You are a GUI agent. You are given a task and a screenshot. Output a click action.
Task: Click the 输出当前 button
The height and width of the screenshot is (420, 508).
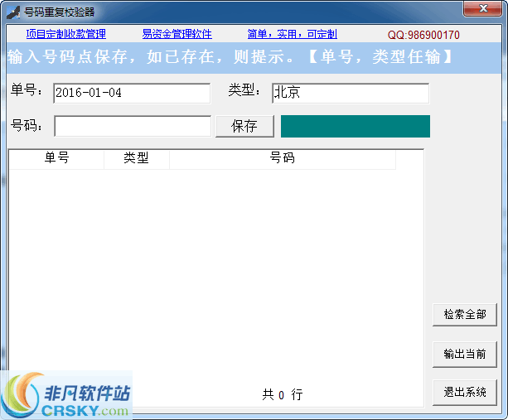tap(465, 354)
